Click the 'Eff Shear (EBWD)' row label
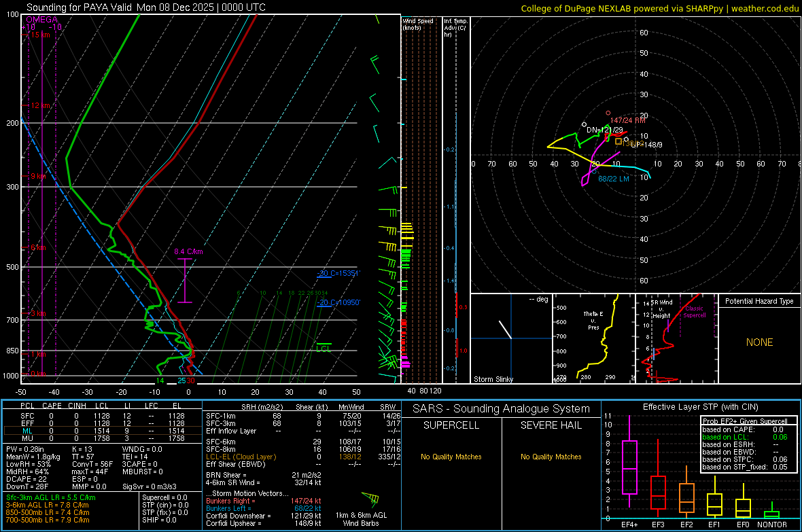Image resolution: width=802 pixels, height=532 pixels. point(235,464)
